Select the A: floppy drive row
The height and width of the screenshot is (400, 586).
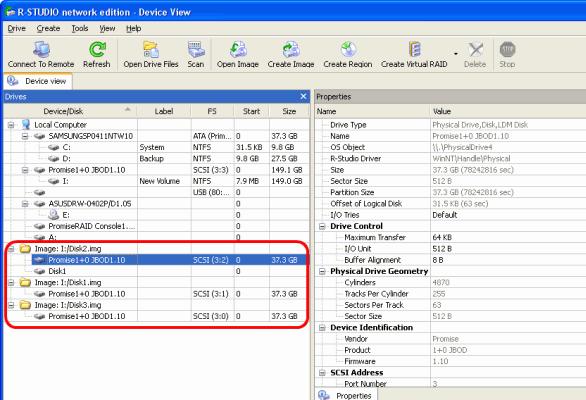tap(157, 237)
